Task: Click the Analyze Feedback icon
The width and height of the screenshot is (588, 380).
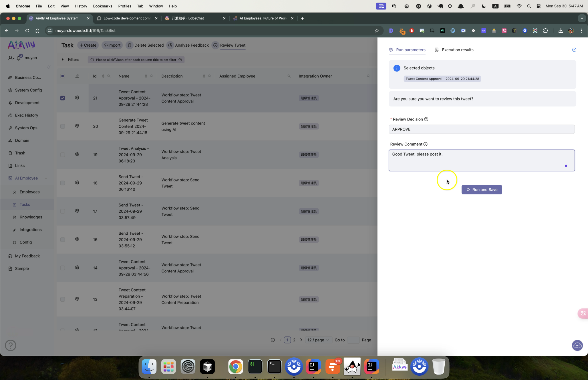Action: tap(170, 45)
